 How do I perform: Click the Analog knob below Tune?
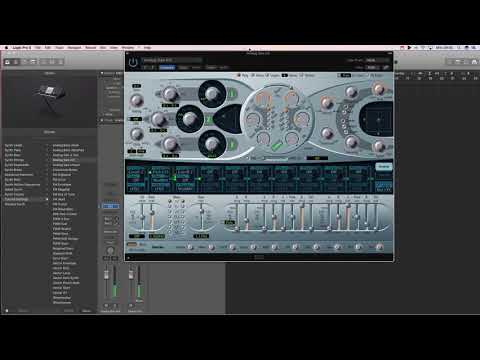tap(136, 134)
